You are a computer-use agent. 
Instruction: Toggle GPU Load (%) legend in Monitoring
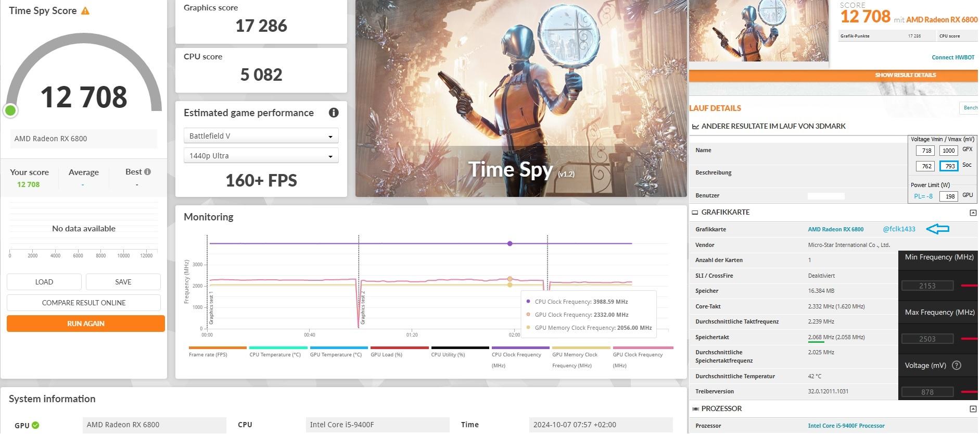(399, 352)
